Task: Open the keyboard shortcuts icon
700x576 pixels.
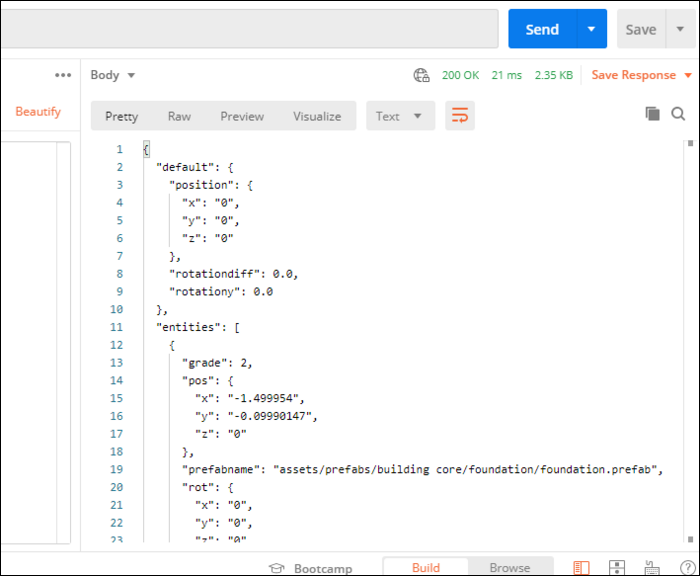Action: click(x=651, y=568)
